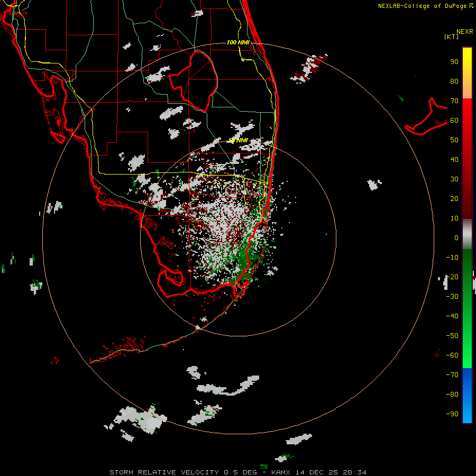Click the 30 tick label on velocity scale

pyautogui.click(x=454, y=179)
